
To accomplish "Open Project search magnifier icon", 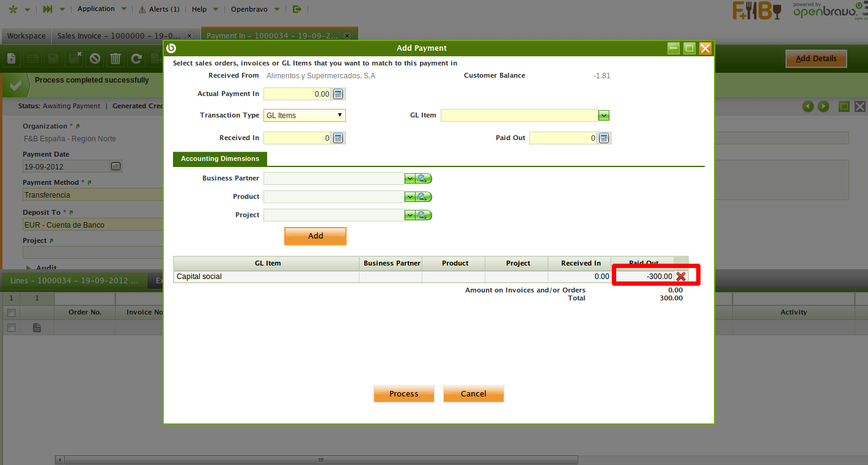I will pos(424,215).
